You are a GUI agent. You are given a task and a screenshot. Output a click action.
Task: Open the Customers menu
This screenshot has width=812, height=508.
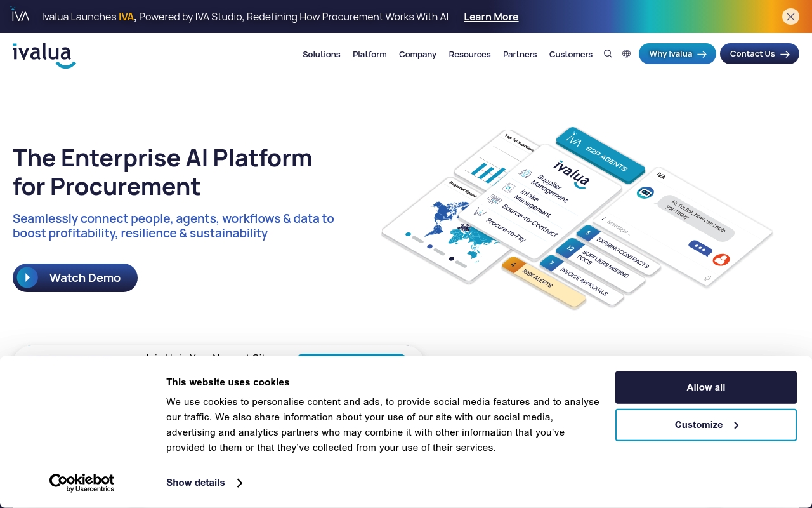coord(571,54)
